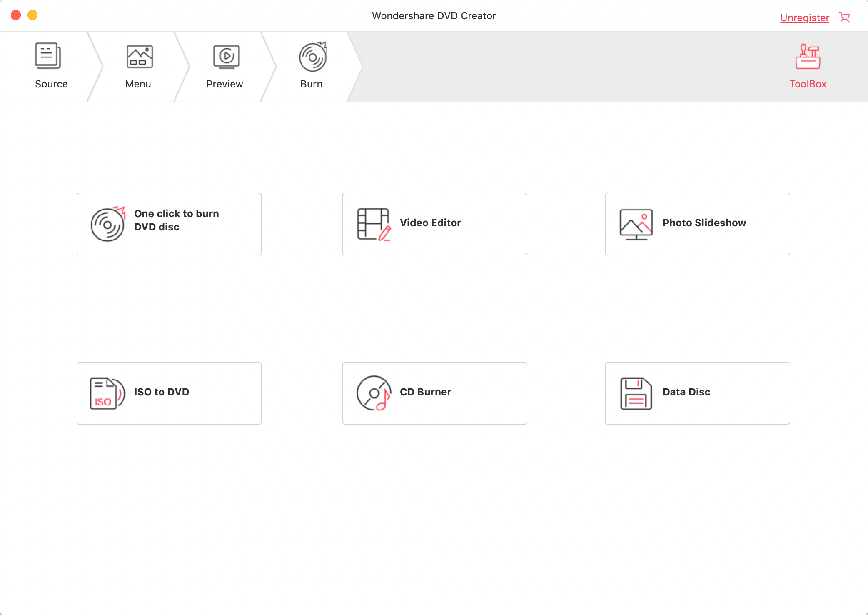Click the shopping cart icon
The height and width of the screenshot is (615, 868).
point(844,17)
